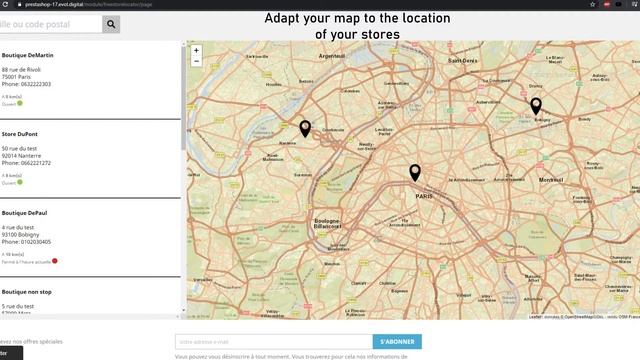
Task: Click the 88 rue de Rivoli address
Action: pyautogui.click(x=21, y=70)
